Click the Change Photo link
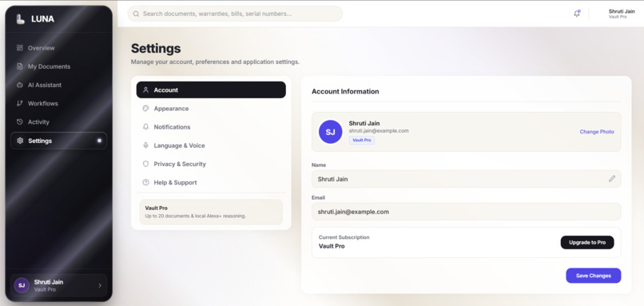This screenshot has width=644, height=306. point(597,132)
